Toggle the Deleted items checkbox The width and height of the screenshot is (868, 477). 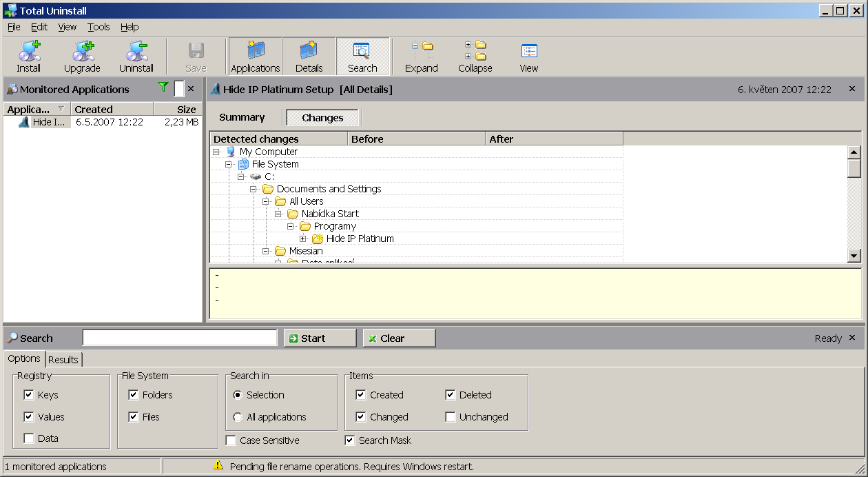tap(451, 395)
